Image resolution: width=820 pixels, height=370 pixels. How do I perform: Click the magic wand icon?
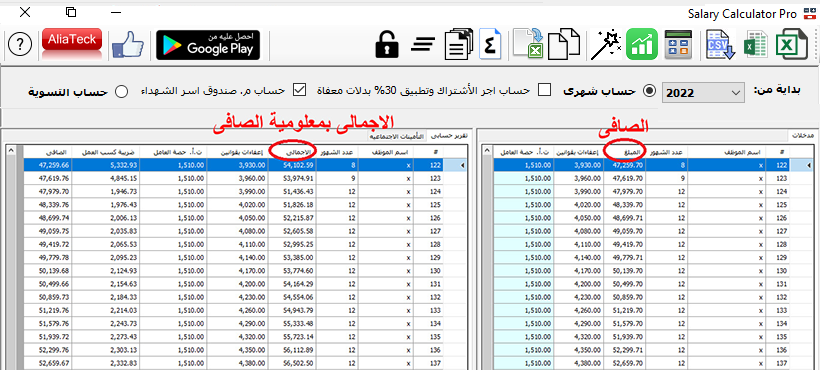(606, 44)
